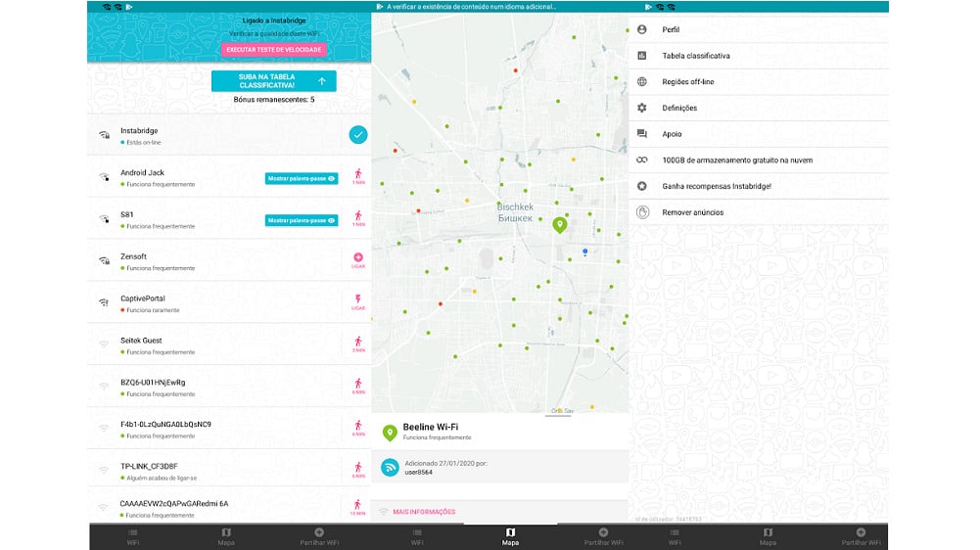
Task: Tap the walking icon for Seitek Guest
Action: click(x=358, y=344)
